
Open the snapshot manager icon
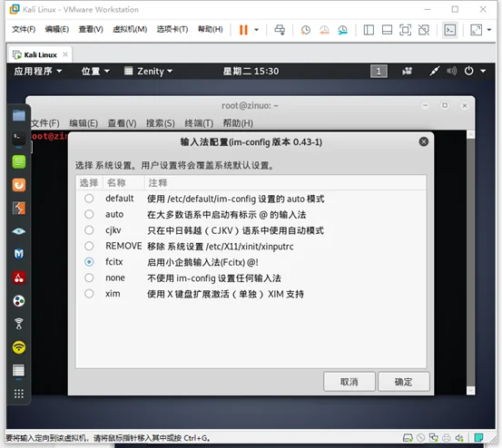(x=342, y=30)
